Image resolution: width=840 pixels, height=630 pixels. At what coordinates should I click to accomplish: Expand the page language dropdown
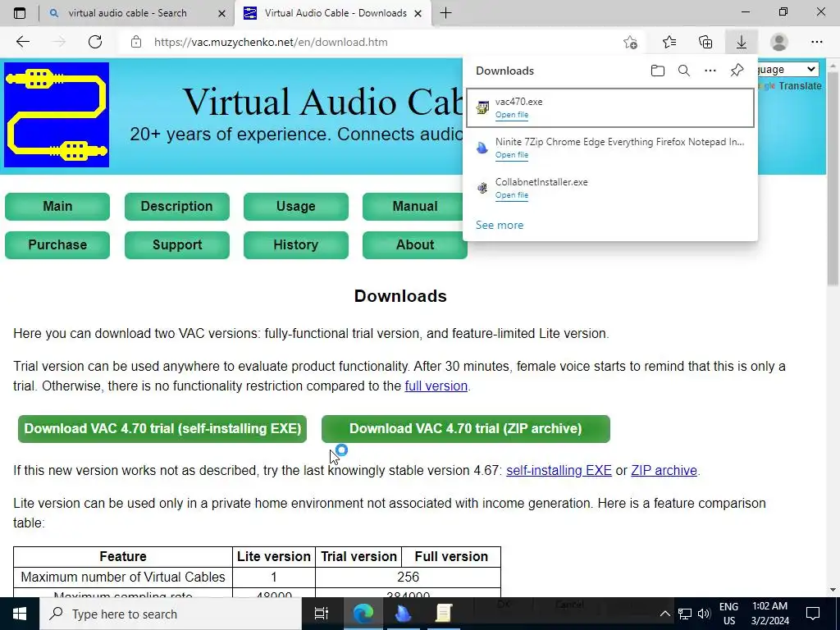(788, 69)
